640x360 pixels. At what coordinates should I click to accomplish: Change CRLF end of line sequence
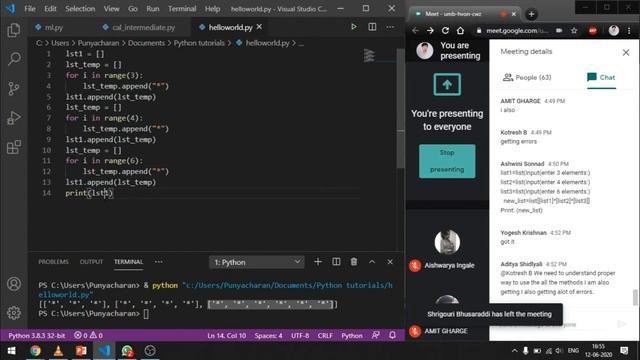click(x=325, y=336)
